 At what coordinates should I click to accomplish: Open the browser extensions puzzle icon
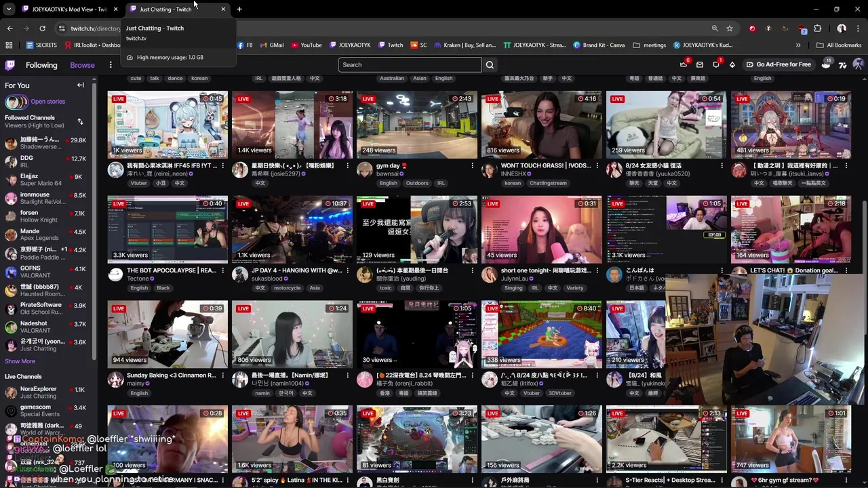click(818, 28)
